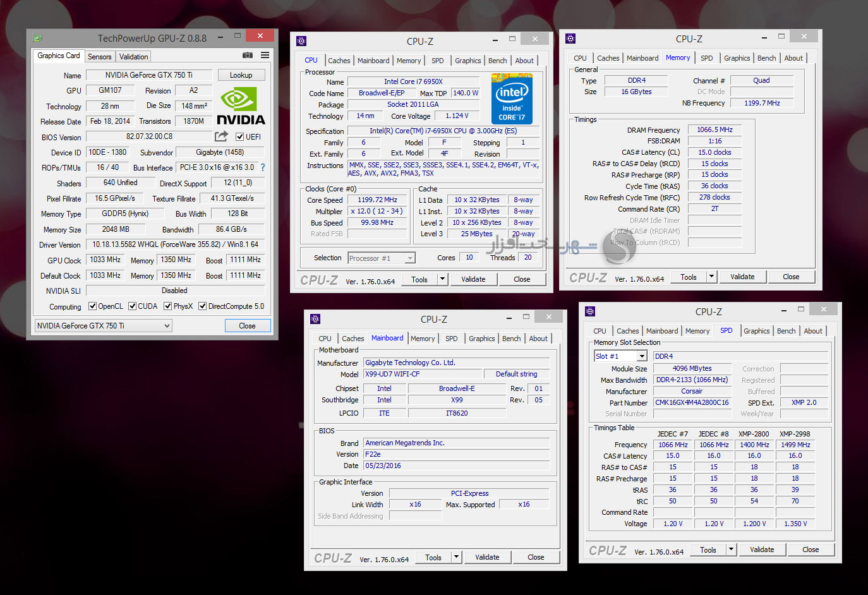Click the NVIDIA logo in GPU-Z
The image size is (868, 595).
(x=241, y=106)
